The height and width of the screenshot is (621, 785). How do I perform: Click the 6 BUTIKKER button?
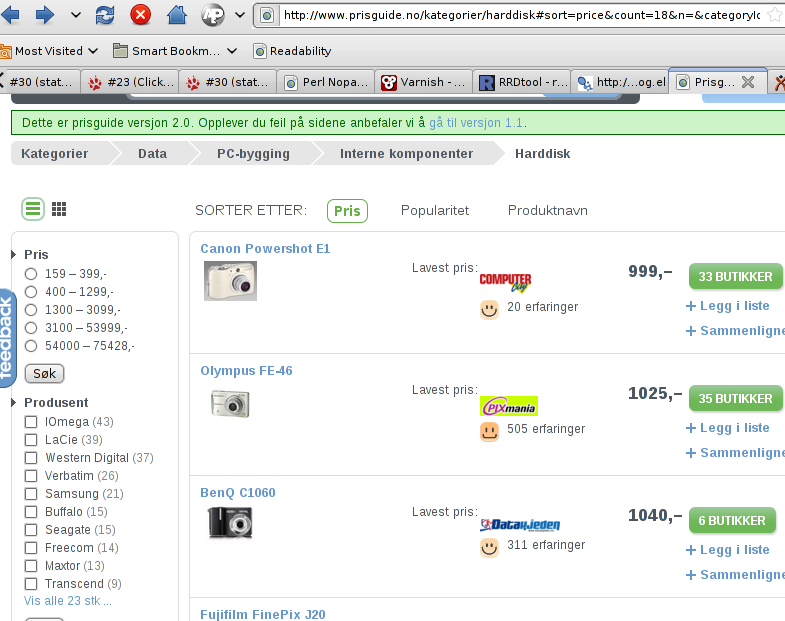coord(732,521)
